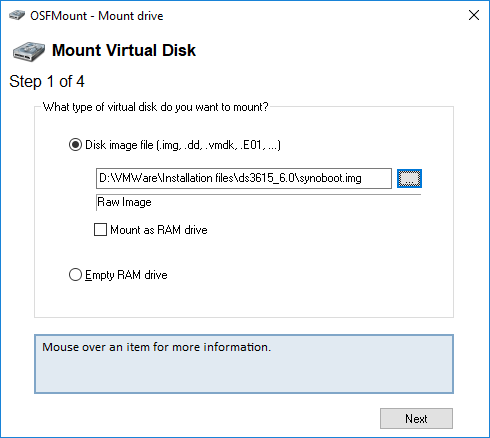Click the Mount as RAM drive label text
The height and width of the screenshot is (438, 490).
[159, 230]
